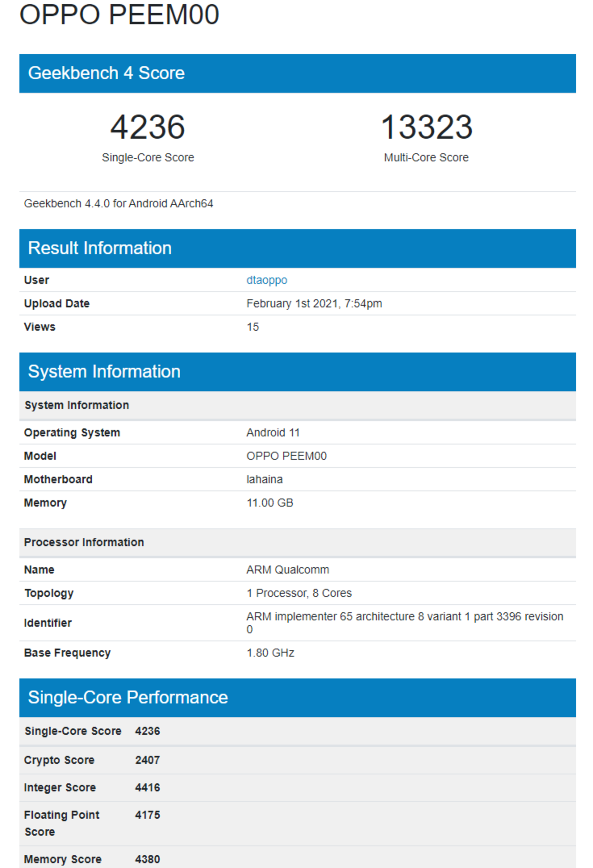Click the Result Information header
The width and height of the screenshot is (593, 868).
pyautogui.click(x=297, y=248)
